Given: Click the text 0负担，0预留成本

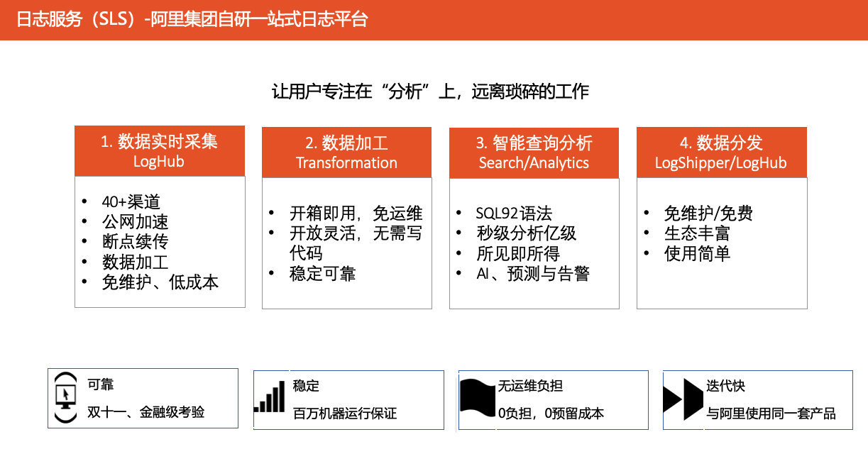Looking at the screenshot, I should [551, 412].
